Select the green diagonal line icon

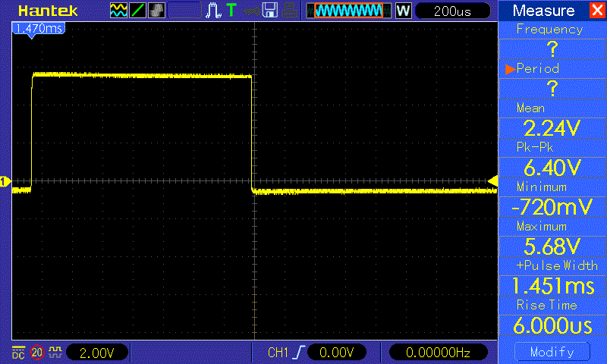[138, 11]
